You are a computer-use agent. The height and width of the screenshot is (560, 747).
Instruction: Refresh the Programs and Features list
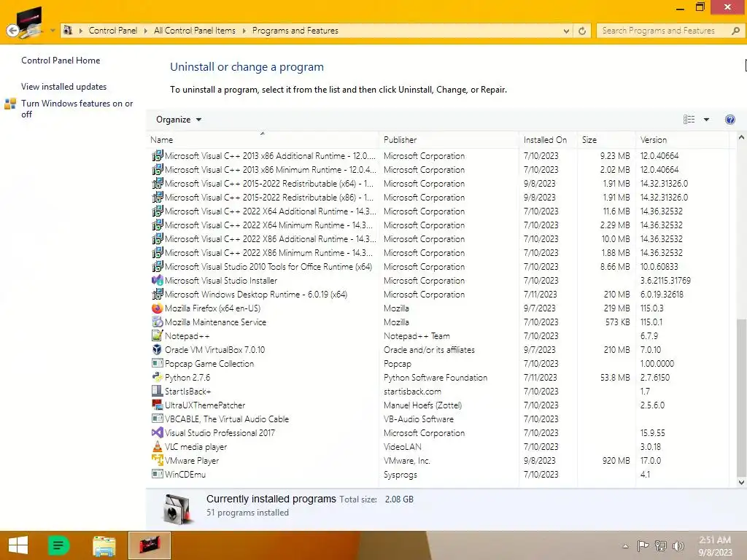click(582, 31)
